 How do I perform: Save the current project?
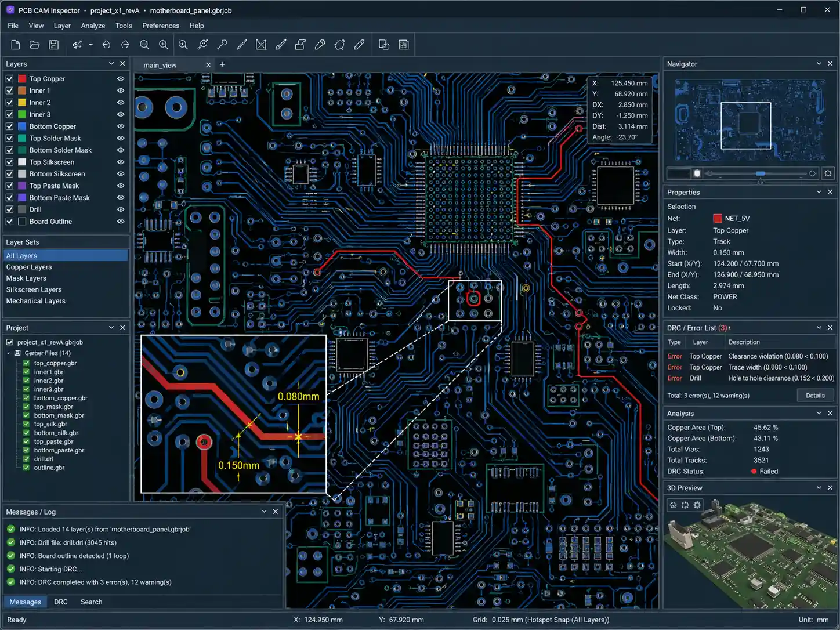click(54, 45)
